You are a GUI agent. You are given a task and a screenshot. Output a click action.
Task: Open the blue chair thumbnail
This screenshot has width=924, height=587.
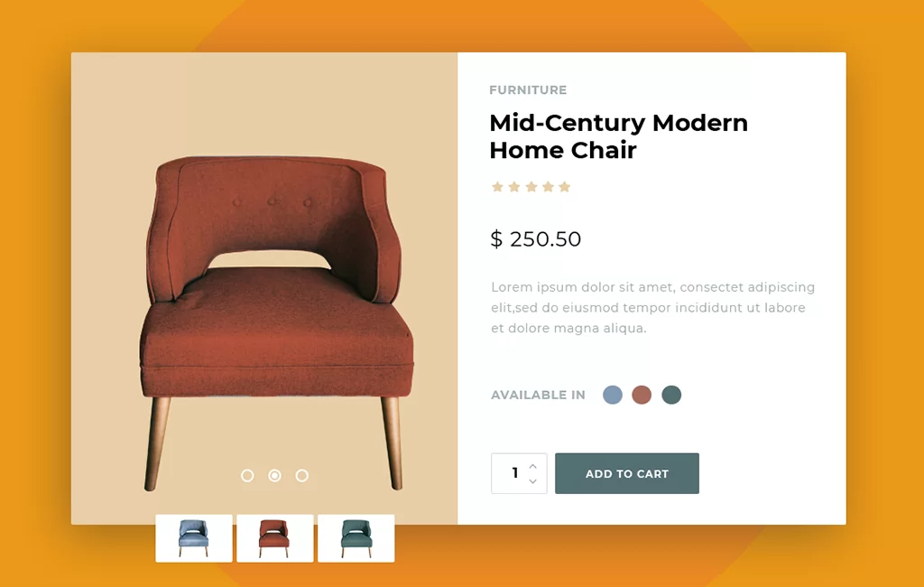point(194,538)
